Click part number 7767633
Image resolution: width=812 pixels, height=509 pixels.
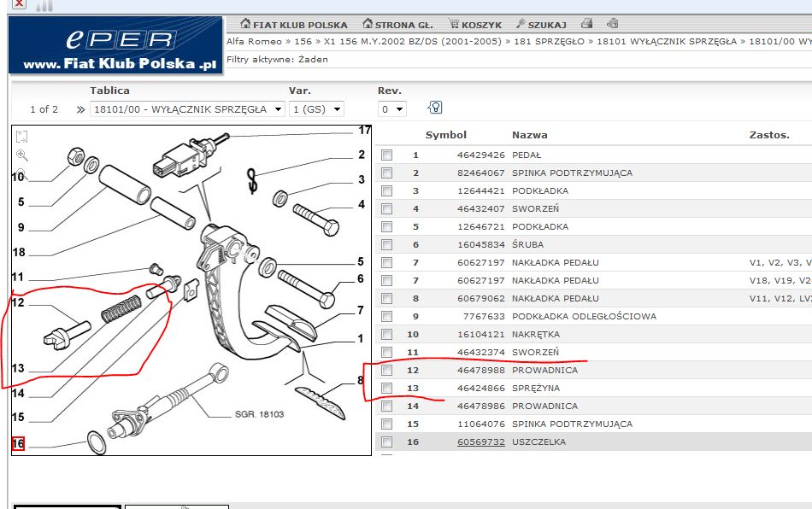(x=484, y=317)
